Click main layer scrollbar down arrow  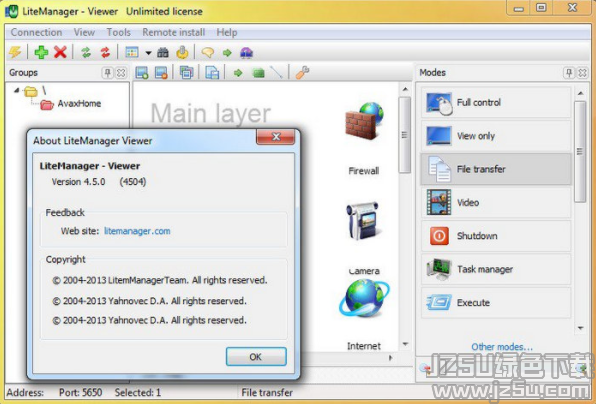click(405, 344)
